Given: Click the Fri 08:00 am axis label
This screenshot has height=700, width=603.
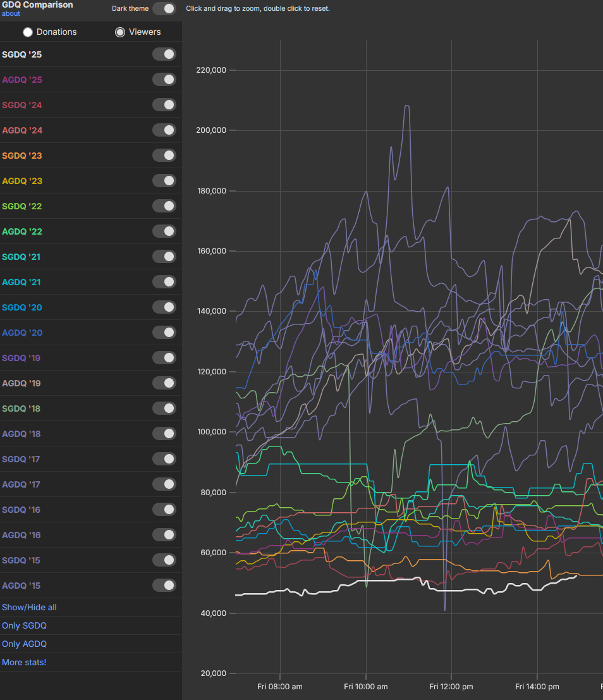Looking at the screenshot, I should [x=280, y=687].
